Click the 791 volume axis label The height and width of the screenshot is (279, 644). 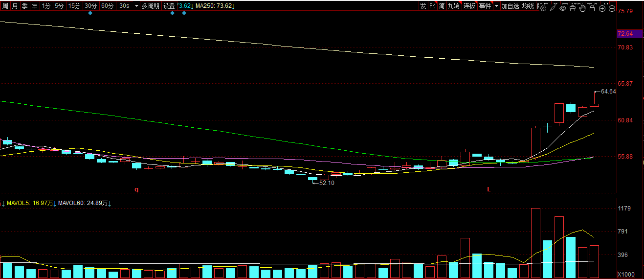(623, 232)
